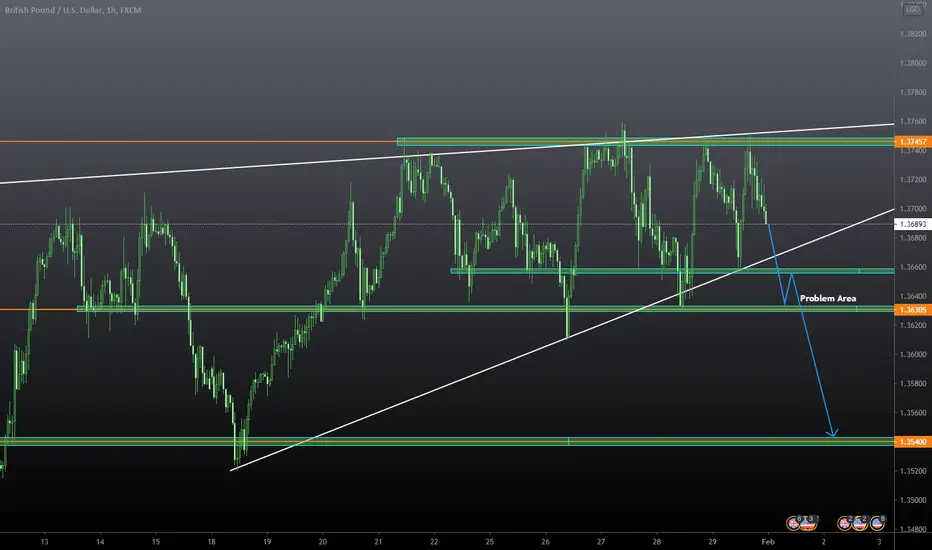Select the orange 1.36305 price label
This screenshot has height=550, width=932.
913,310
